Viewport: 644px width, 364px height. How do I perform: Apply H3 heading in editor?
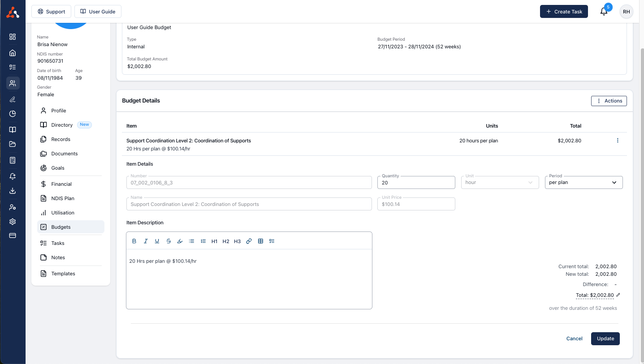tap(237, 241)
